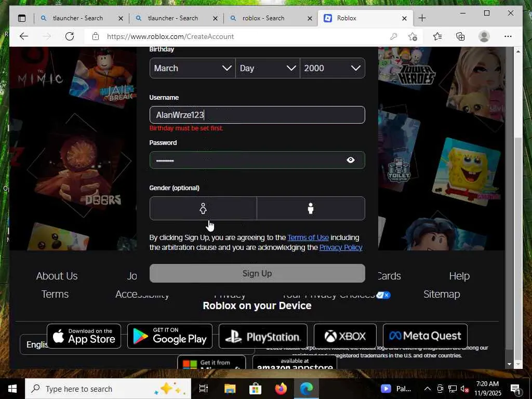
Task: Click the muted volume tray icon
Action: tap(464, 389)
